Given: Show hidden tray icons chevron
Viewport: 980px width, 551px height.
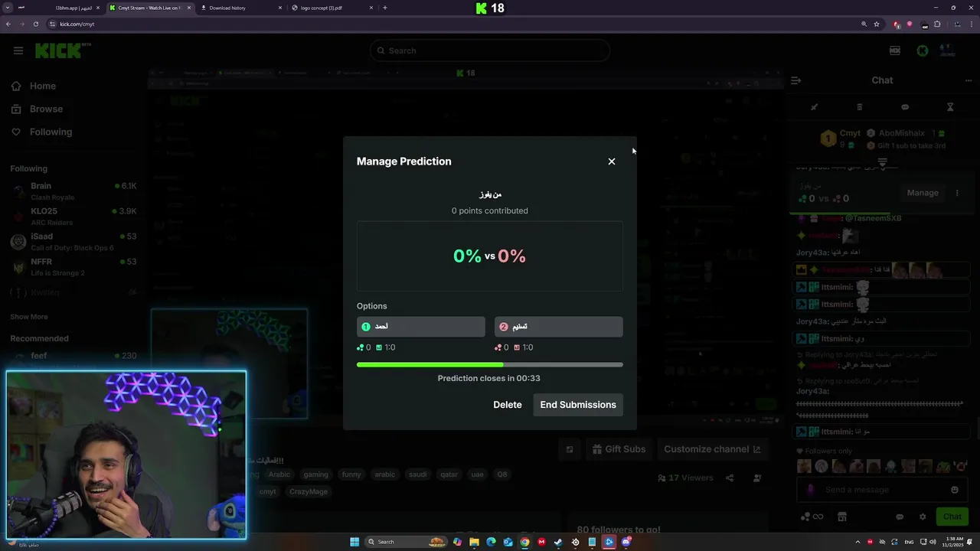Looking at the screenshot, I should [857, 542].
